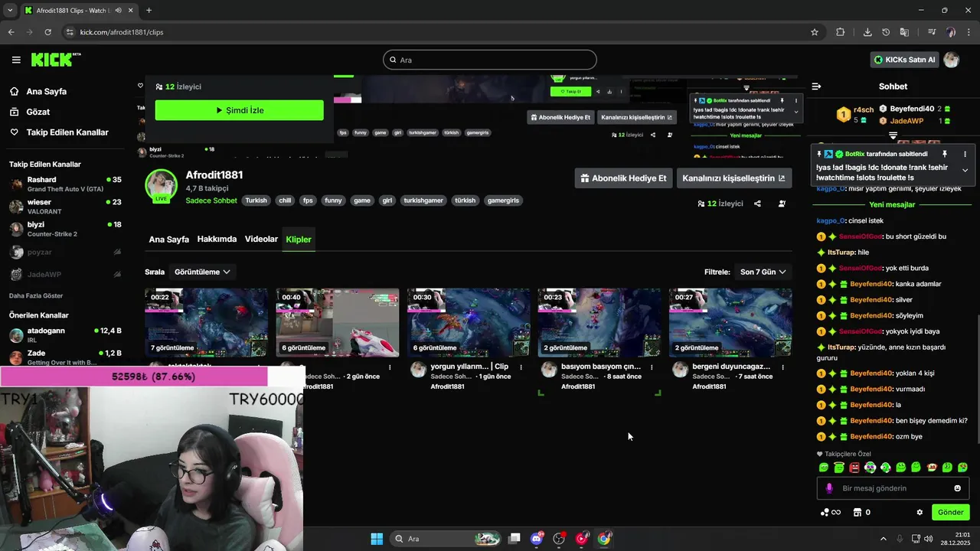Open Chrome downloads icon
Viewport: 980px width, 551px height.
coord(867,32)
